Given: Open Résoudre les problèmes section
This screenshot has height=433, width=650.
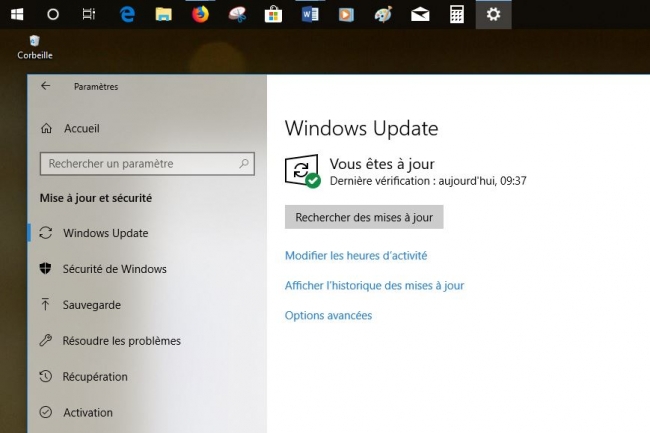Looking at the screenshot, I should [121, 341].
